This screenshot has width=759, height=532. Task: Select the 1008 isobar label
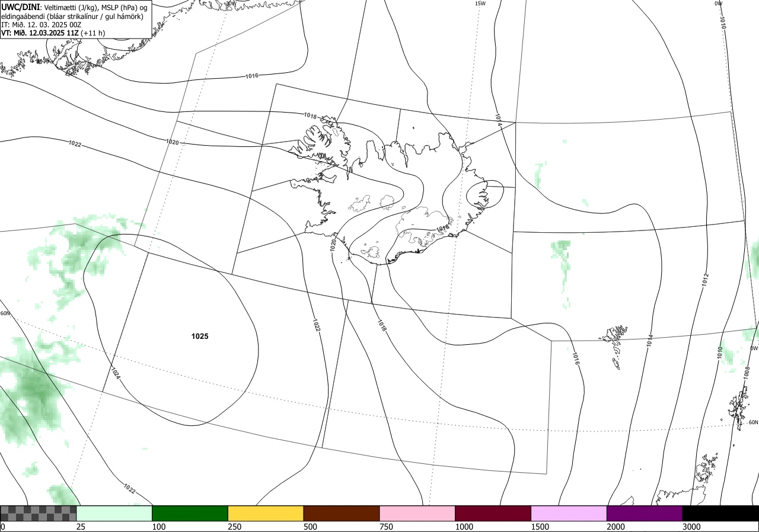747,373
